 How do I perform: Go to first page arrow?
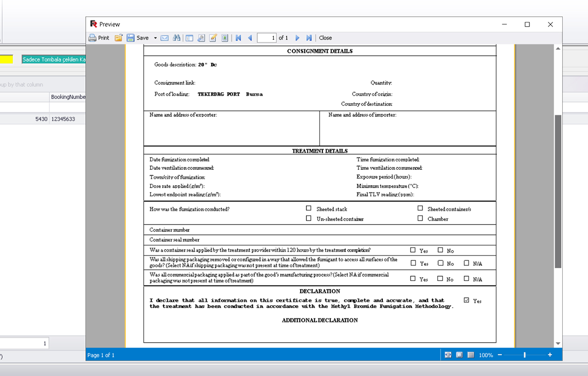click(x=238, y=38)
